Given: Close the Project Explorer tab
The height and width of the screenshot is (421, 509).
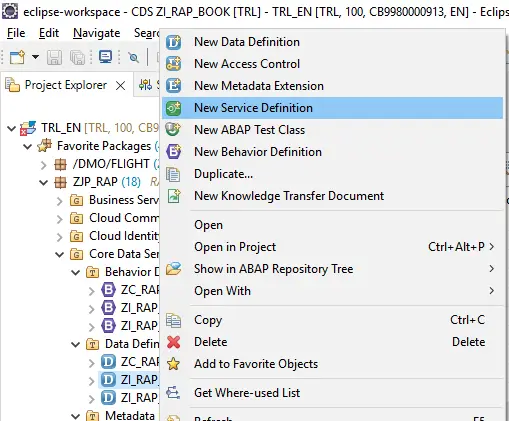Looking at the screenshot, I should (x=120, y=86).
